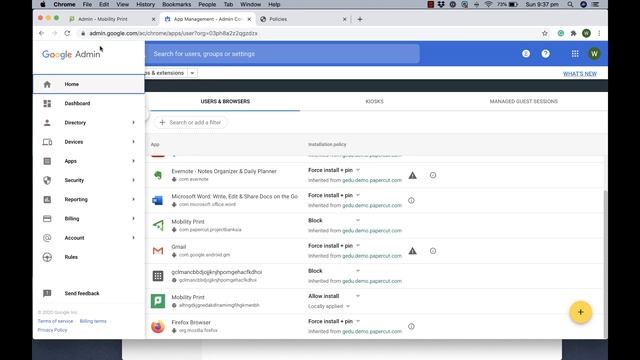This screenshot has width=640, height=360.
Task: Open the Google apps grid icon
Action: (x=575, y=53)
